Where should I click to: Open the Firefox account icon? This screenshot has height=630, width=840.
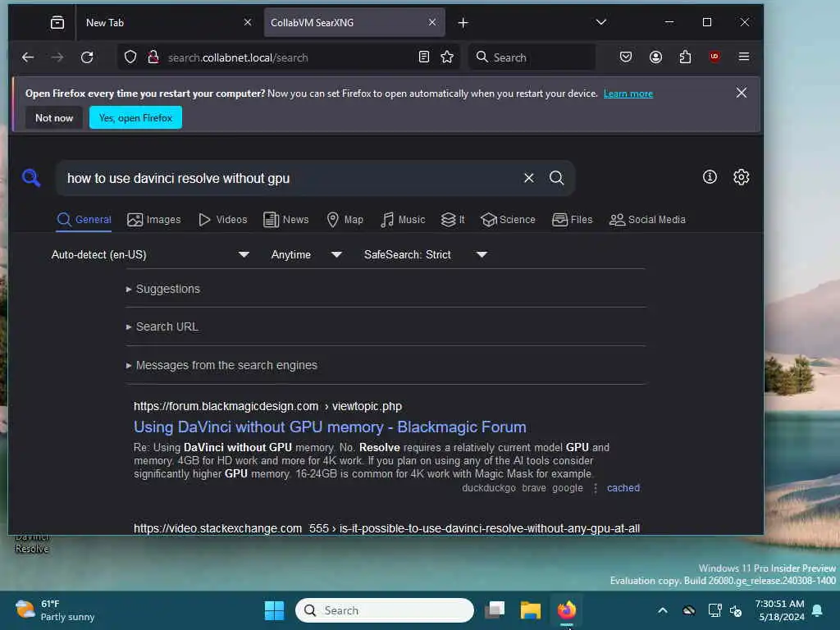(x=655, y=57)
